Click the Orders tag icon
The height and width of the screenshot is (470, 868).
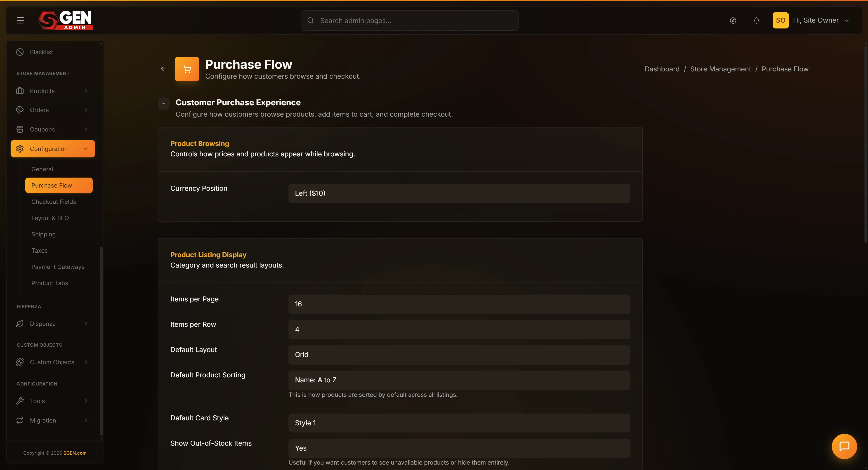20,110
